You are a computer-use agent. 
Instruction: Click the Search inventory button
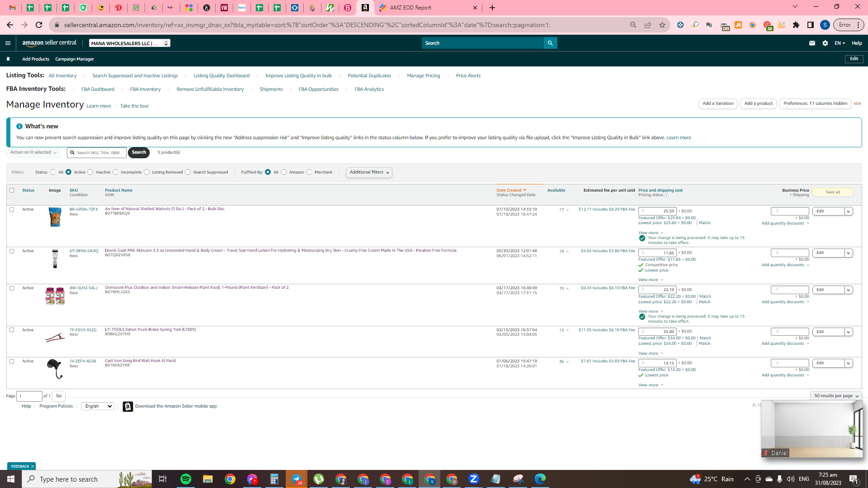click(139, 153)
